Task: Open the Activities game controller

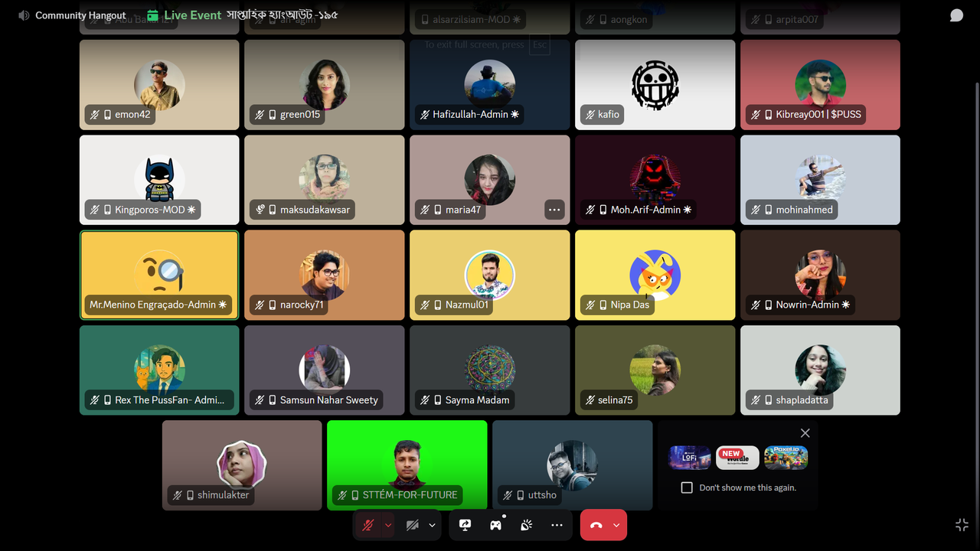Action: tap(495, 525)
